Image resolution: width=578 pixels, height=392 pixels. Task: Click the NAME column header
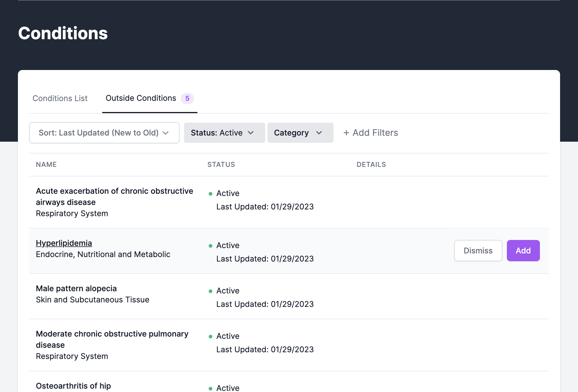click(x=46, y=165)
